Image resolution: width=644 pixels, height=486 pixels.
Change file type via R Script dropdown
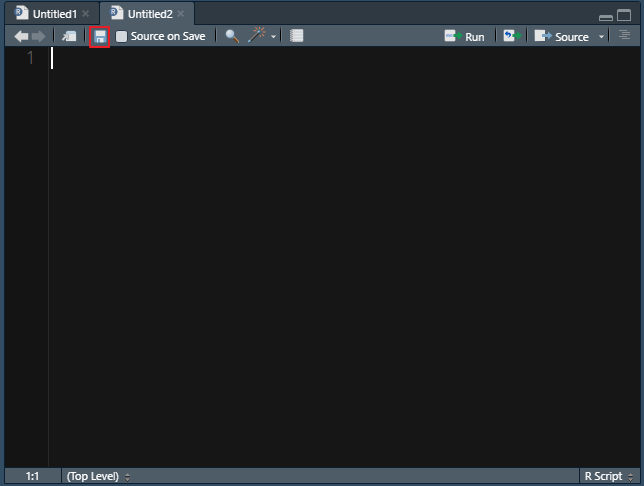tap(609, 477)
